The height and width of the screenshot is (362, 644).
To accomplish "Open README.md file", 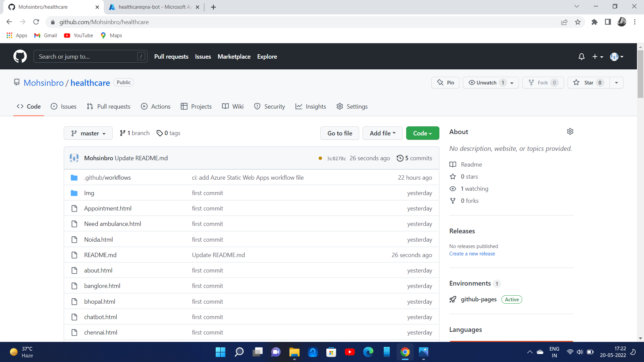I will point(100,255).
